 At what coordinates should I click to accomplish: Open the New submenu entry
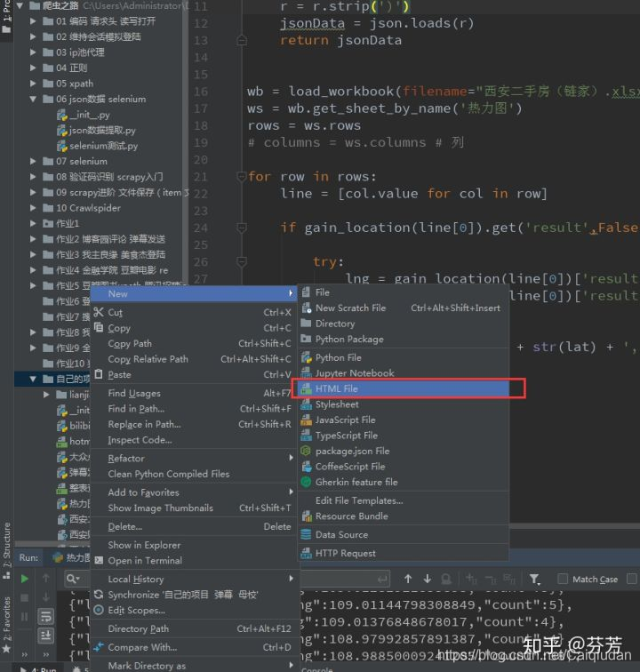tap(194, 293)
